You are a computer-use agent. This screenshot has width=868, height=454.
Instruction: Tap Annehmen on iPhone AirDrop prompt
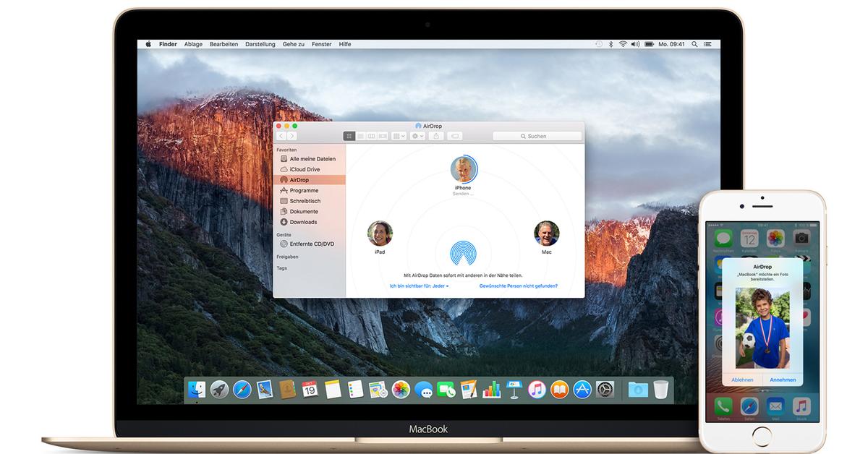tap(783, 380)
